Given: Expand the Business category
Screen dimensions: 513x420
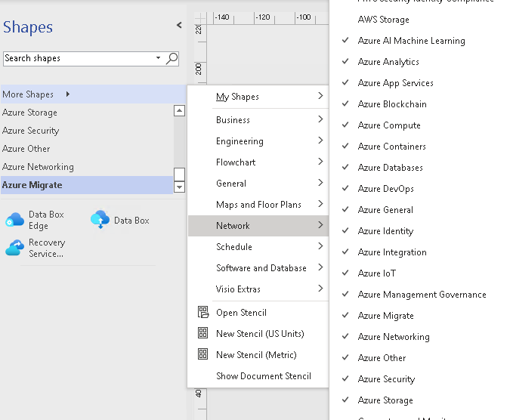Looking at the screenshot, I should tap(258, 119).
